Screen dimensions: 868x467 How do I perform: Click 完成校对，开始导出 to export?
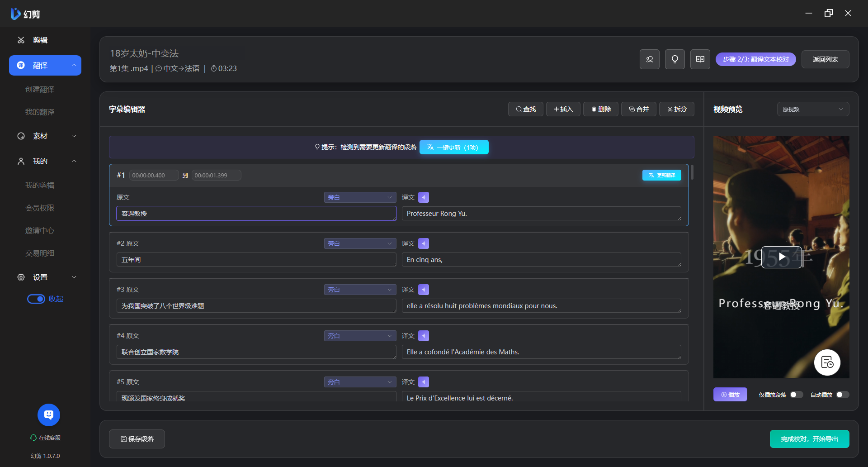point(809,439)
